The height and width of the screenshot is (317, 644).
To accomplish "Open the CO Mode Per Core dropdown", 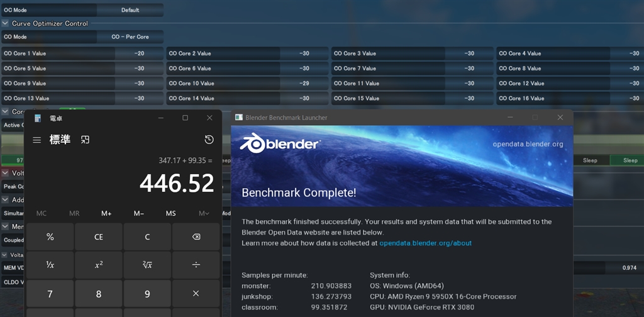I will (x=130, y=37).
